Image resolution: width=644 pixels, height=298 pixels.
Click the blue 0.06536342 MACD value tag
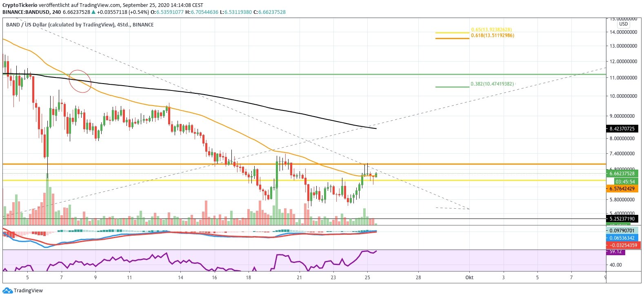click(622, 238)
